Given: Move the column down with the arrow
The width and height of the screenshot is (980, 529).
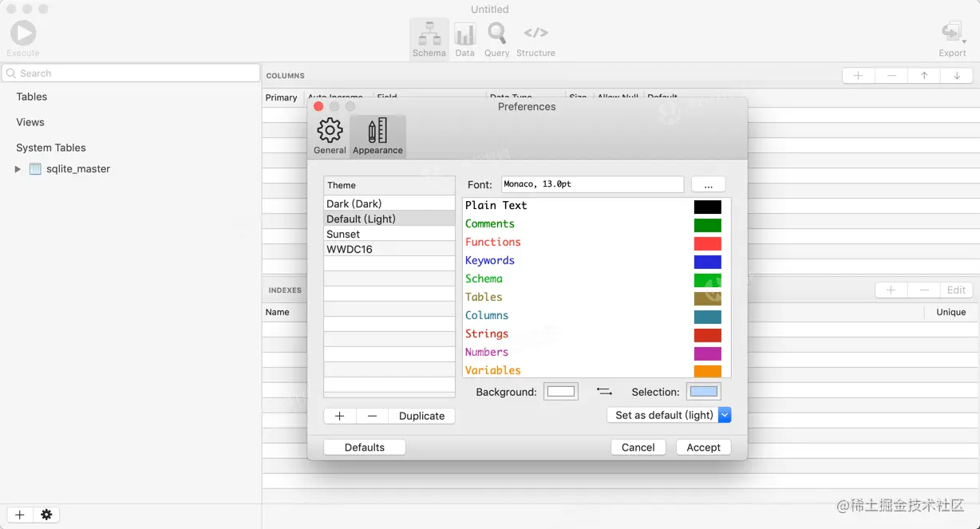Looking at the screenshot, I should click(957, 76).
